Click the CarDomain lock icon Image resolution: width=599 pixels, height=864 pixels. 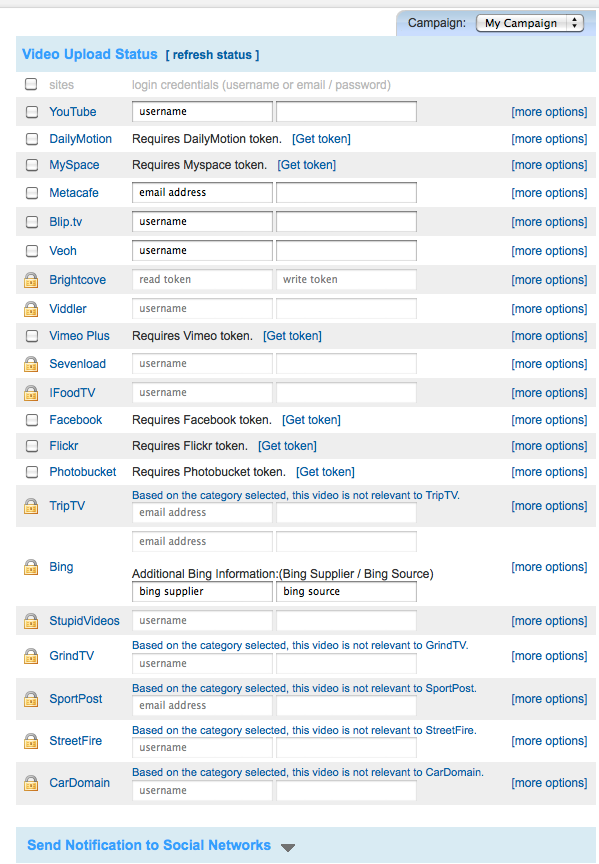[x=31, y=783]
